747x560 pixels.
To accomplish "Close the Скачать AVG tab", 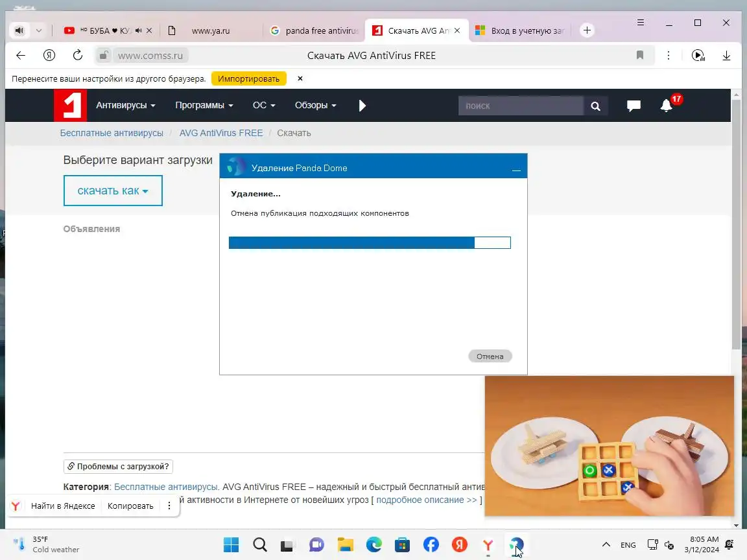I will pyautogui.click(x=457, y=30).
